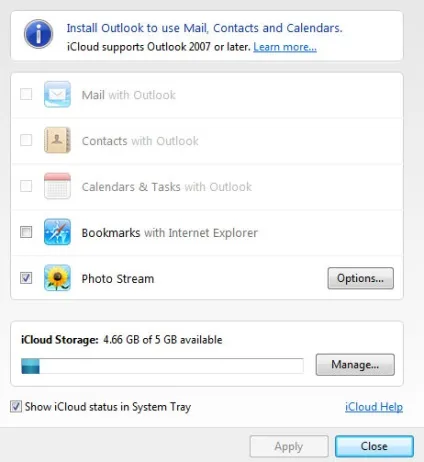Image resolution: width=424 pixels, height=462 pixels.
Task: Toggle the Calendars & Tasks checkbox
Action: 26,186
